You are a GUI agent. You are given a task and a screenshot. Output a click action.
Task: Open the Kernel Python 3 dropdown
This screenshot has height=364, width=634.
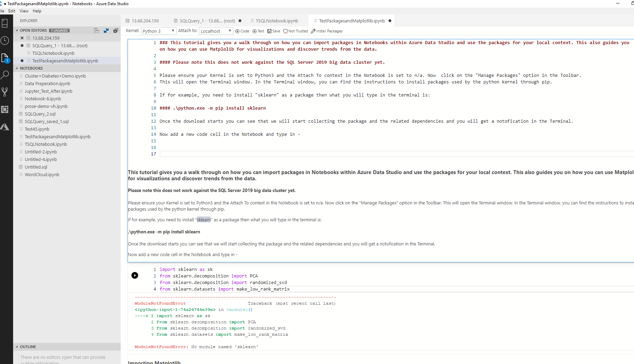[159, 31]
